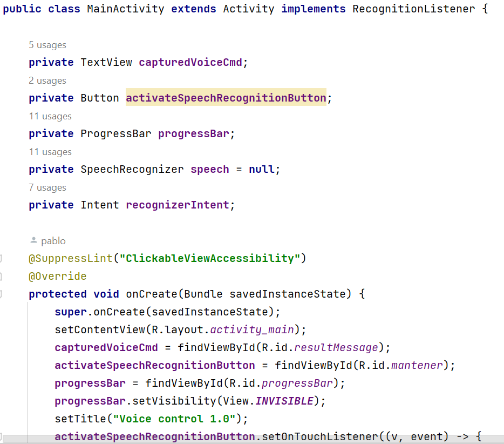Click the SpeechRecognizer type name
Screen dimensions: 504x444
point(132,169)
